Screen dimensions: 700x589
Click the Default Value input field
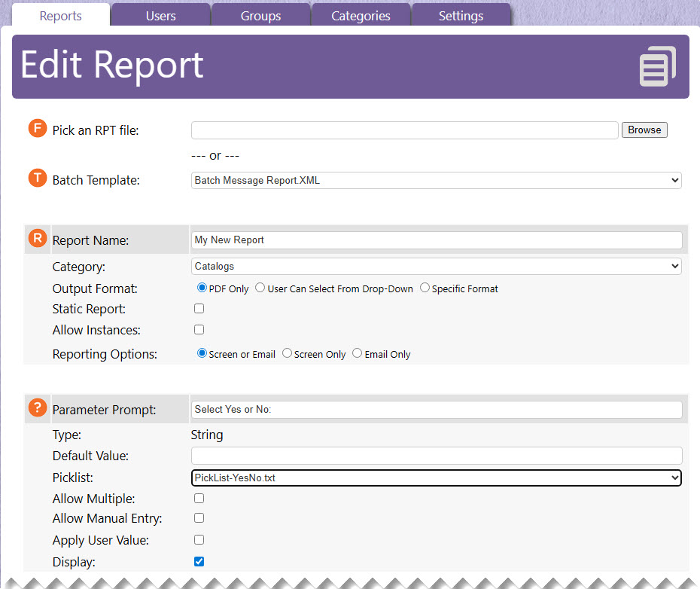pyautogui.click(x=437, y=456)
